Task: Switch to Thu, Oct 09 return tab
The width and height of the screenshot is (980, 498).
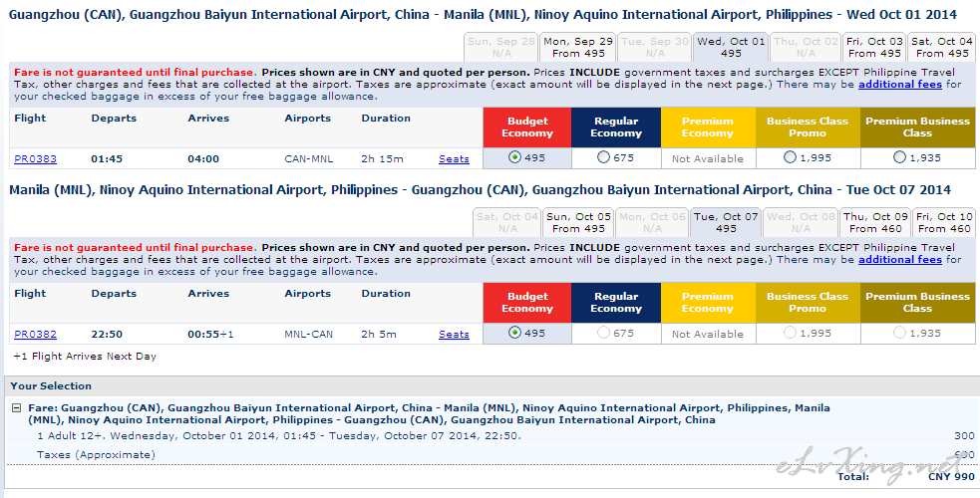Action: click(875, 223)
